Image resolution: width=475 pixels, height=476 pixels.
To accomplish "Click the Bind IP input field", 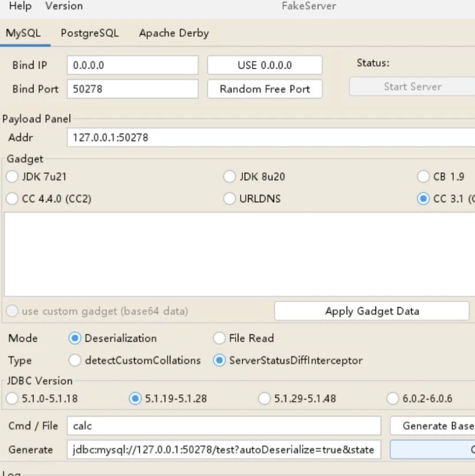I will [x=132, y=65].
